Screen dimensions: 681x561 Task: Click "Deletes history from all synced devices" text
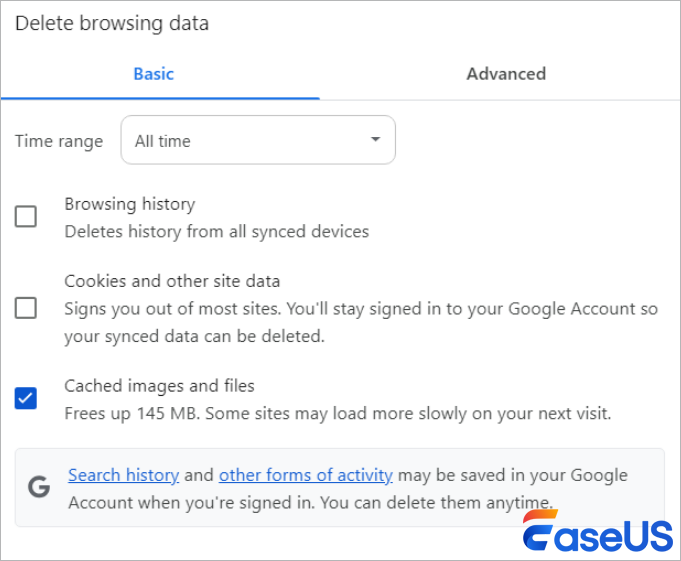click(217, 231)
